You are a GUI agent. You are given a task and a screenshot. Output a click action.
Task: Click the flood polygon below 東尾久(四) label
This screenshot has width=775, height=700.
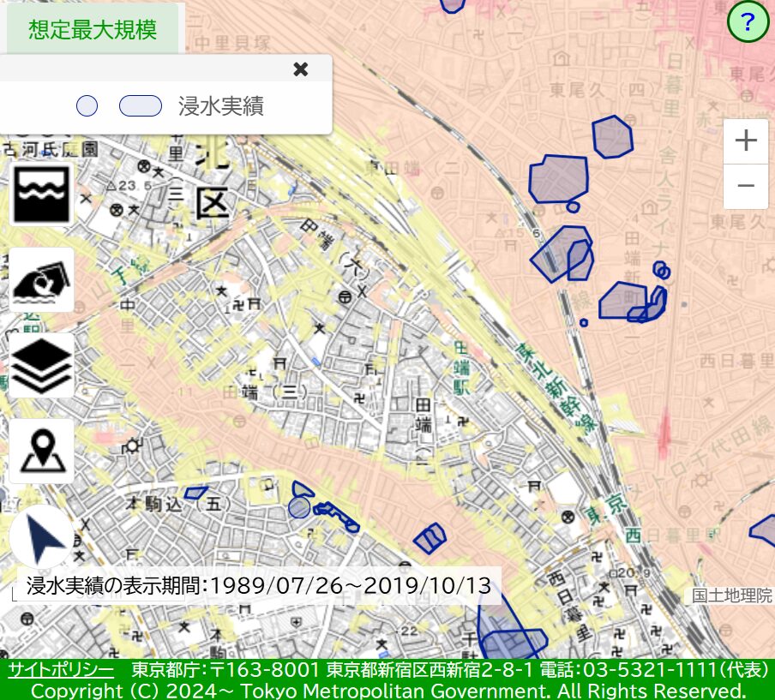click(x=612, y=137)
